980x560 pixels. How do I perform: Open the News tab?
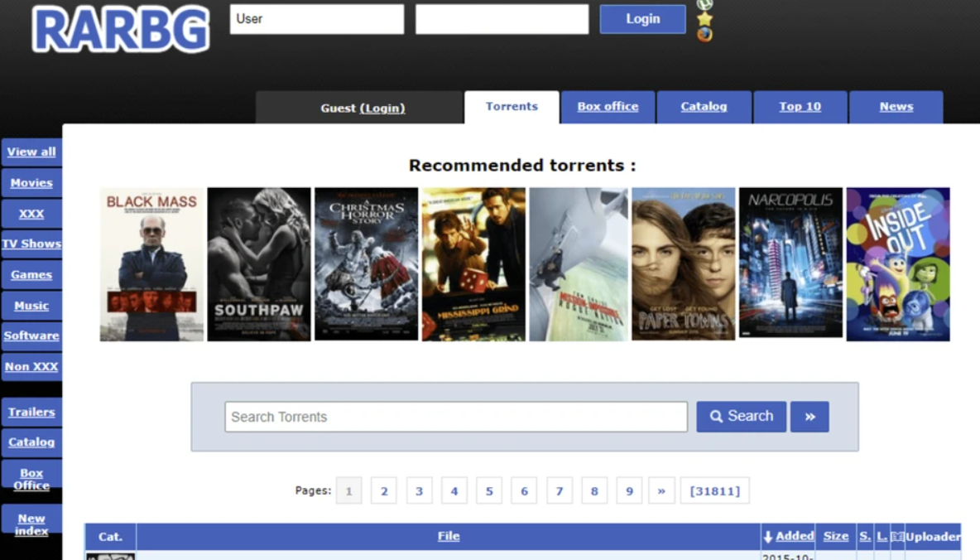coord(896,107)
